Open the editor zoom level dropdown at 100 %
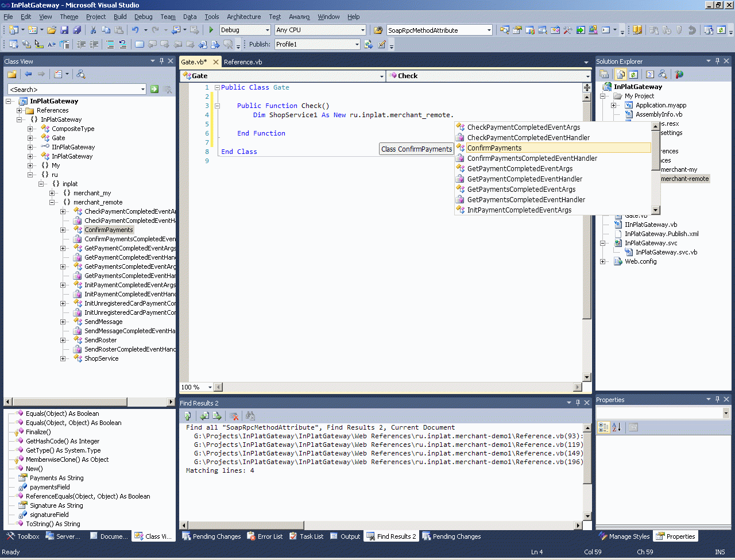The width and height of the screenshot is (735, 560). (x=210, y=387)
